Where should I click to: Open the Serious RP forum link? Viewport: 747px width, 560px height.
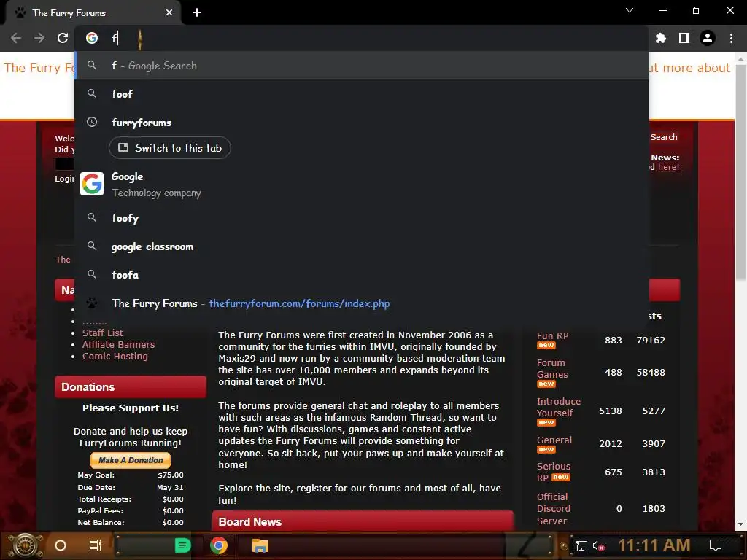[x=553, y=472]
